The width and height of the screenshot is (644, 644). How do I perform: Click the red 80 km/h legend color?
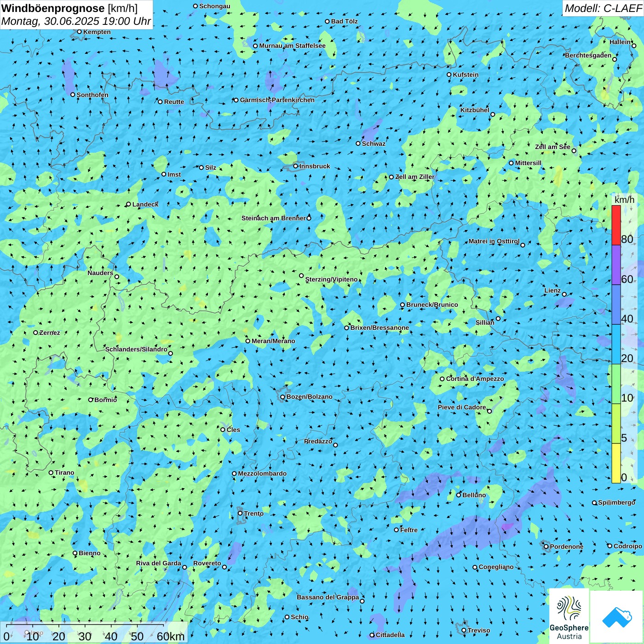[616, 225]
